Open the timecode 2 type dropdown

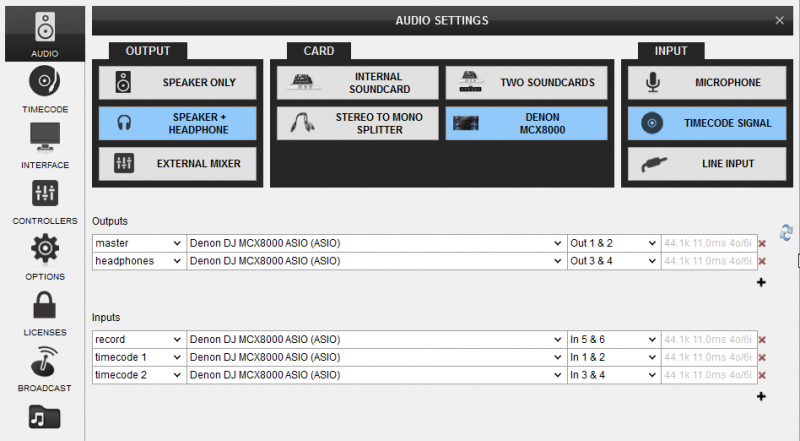pos(139,375)
